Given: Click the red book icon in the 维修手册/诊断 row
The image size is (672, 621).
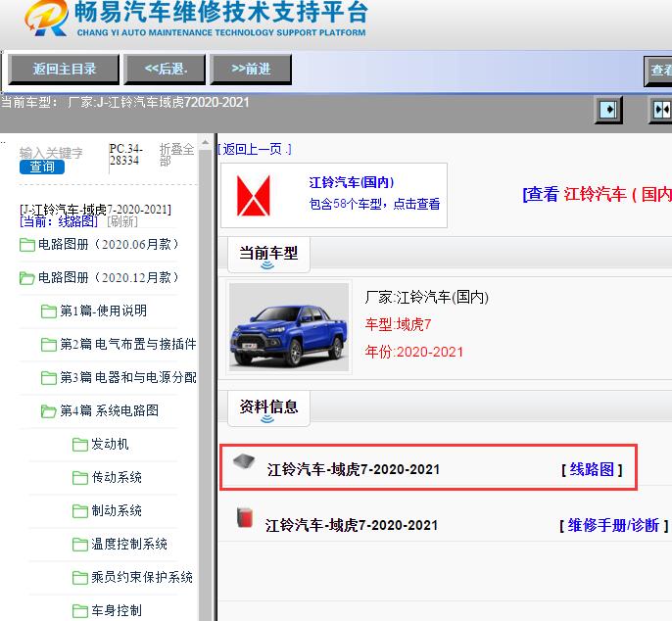Looking at the screenshot, I should point(245,518).
